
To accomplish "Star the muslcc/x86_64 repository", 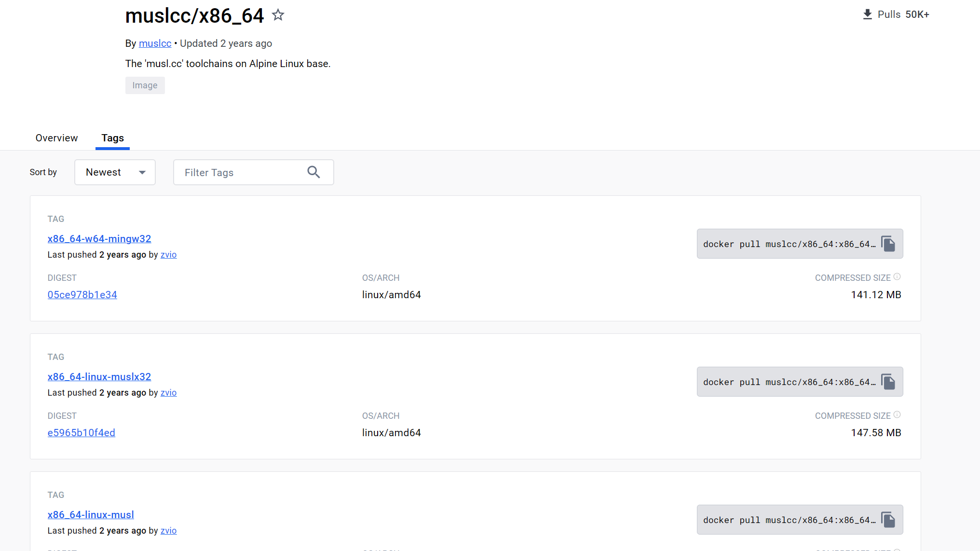I will pos(278,15).
